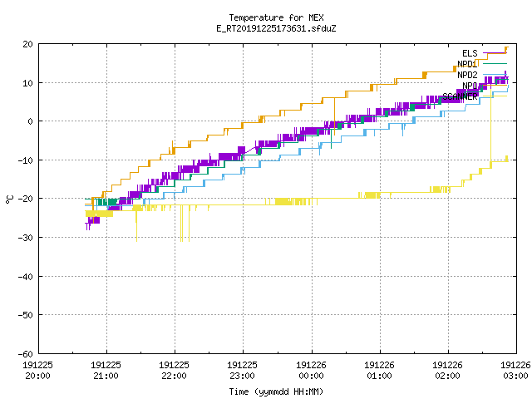Screen dimensions: 532x399
Task: Click the y-axis label -30
Action: tap(25, 238)
